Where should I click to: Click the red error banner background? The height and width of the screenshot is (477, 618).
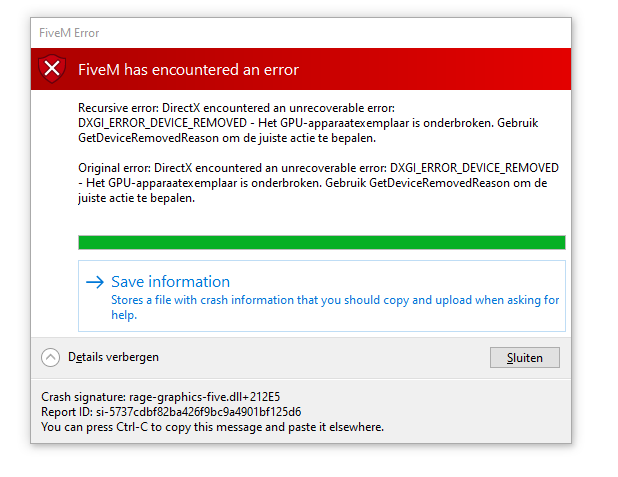coord(434,69)
